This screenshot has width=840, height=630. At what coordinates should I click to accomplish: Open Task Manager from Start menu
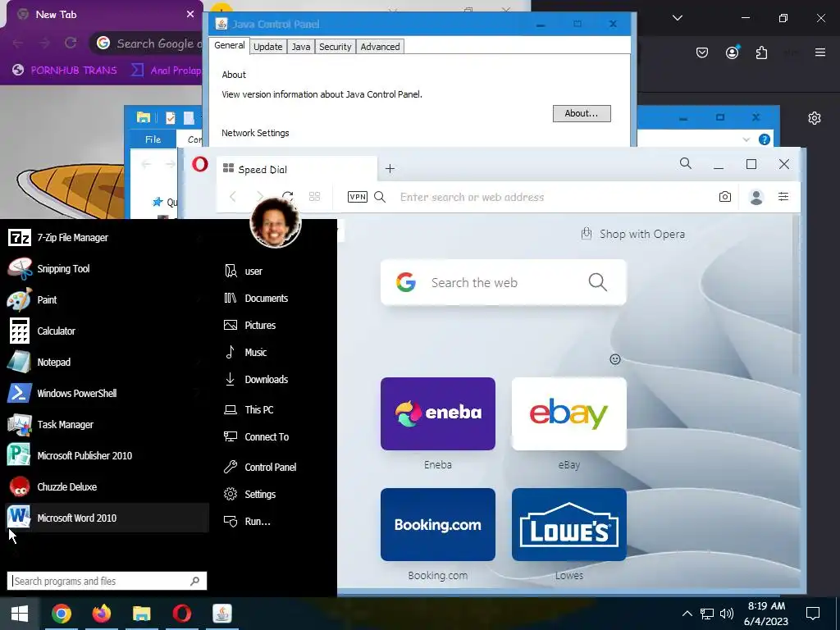click(x=106, y=424)
